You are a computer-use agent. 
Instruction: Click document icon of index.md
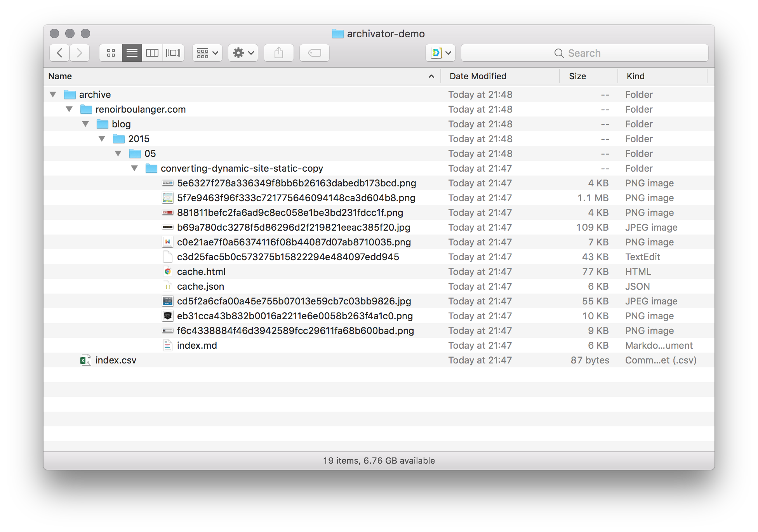pyautogui.click(x=168, y=345)
